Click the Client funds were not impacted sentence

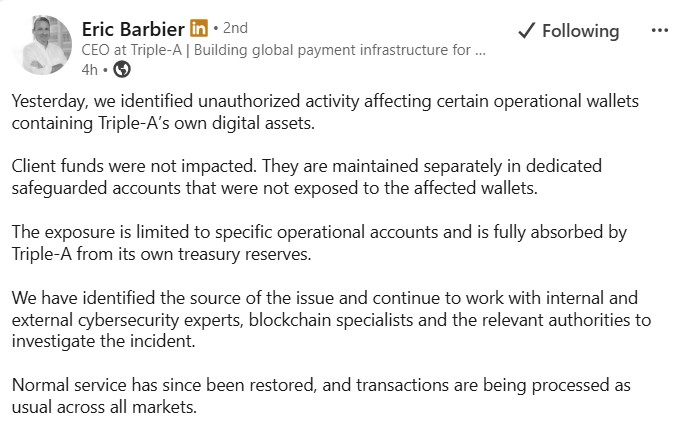134,166
